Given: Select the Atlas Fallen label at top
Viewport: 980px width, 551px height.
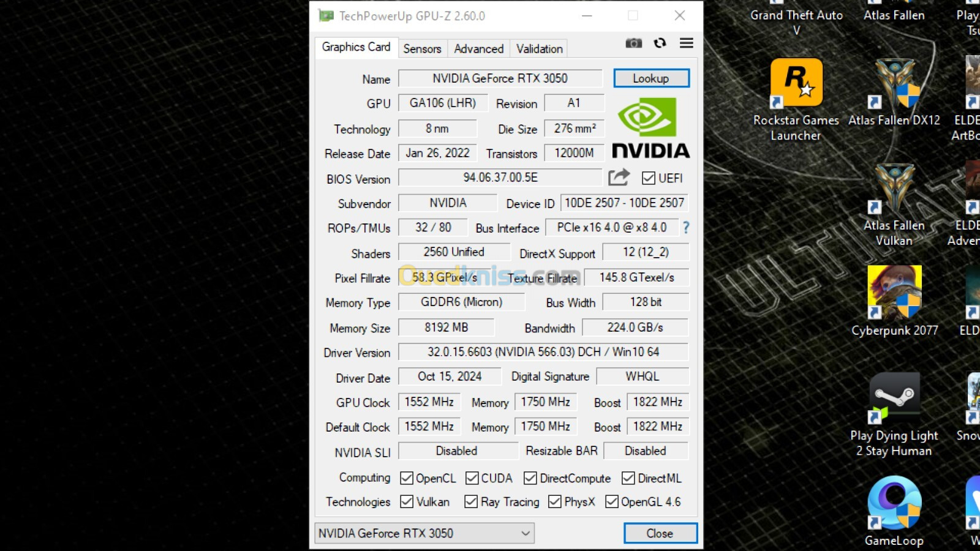Looking at the screenshot, I should (894, 15).
